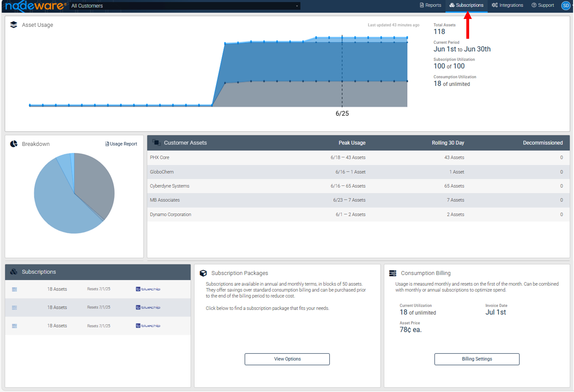574x392 pixels.
Task: Click the 6/25 marker on the chart
Action: (342, 113)
